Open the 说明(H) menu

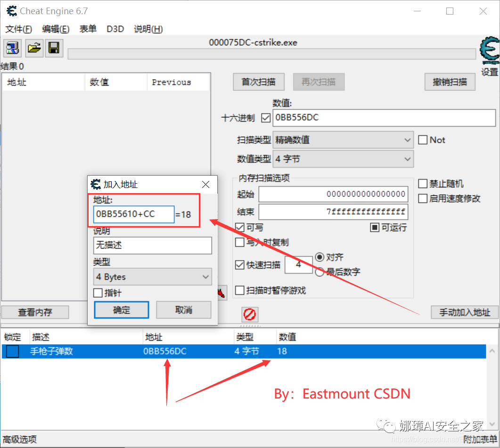point(148,29)
